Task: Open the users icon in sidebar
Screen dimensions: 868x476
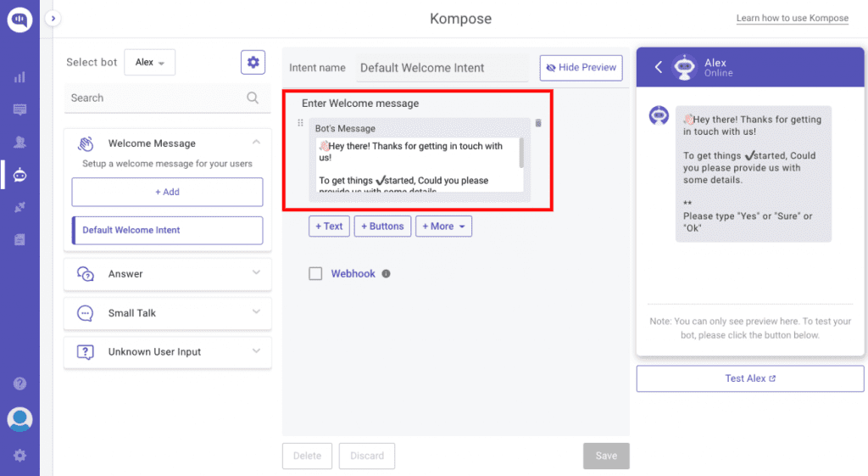Action: coord(19,142)
